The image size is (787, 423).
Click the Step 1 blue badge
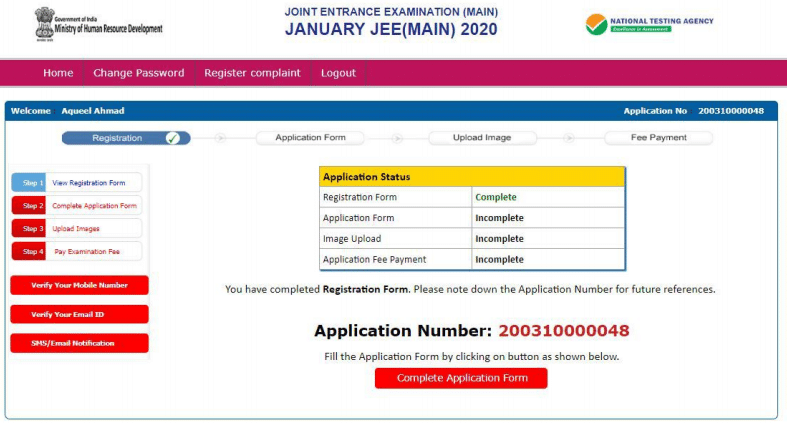point(29,183)
